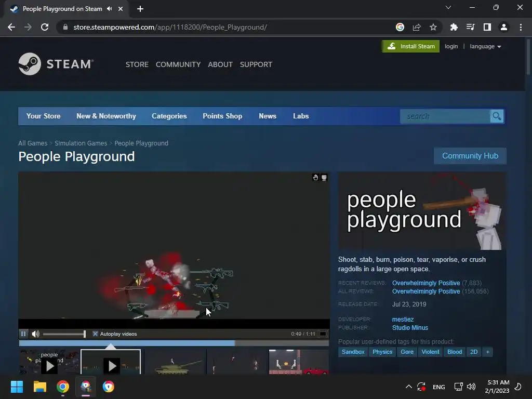This screenshot has height=399, width=532.
Task: View site security lock icon
Action: coord(65,27)
